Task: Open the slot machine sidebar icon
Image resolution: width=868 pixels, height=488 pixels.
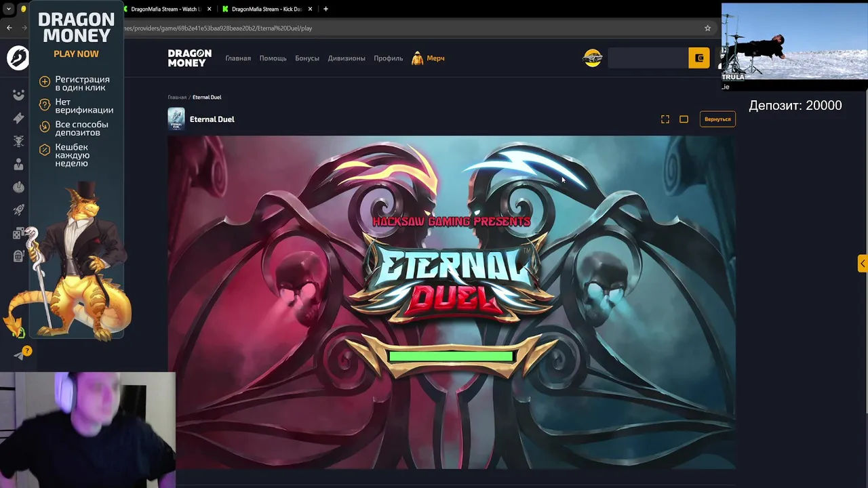Action: (x=18, y=256)
